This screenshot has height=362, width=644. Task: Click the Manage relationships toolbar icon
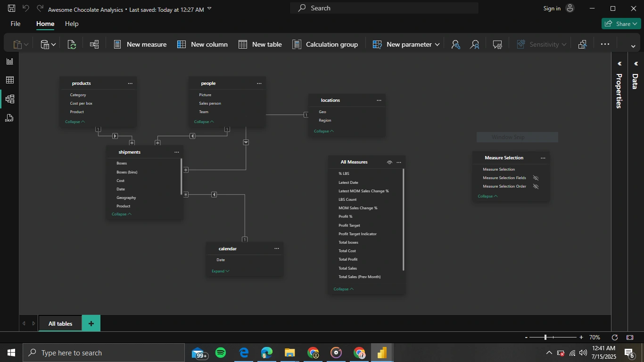point(94,44)
